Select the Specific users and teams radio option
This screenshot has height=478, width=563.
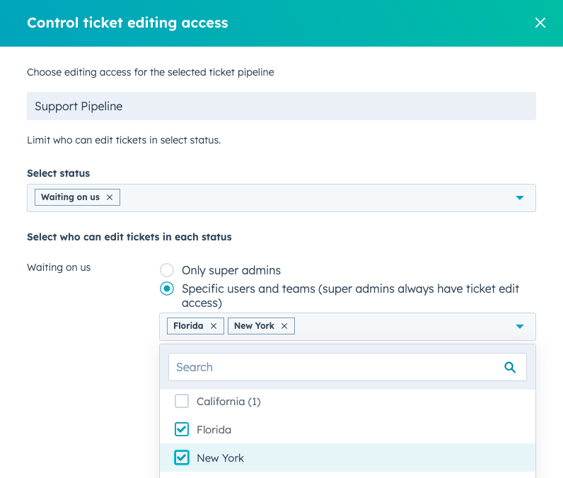167,288
